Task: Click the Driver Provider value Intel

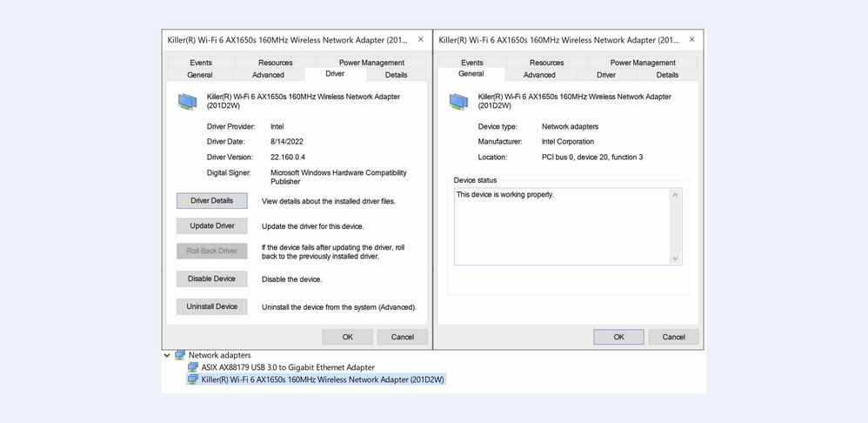Action: (277, 126)
